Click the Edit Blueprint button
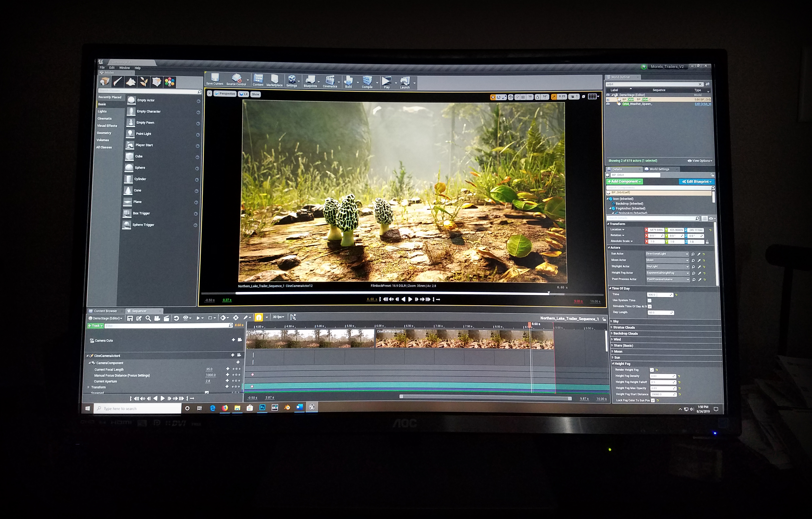Image resolution: width=812 pixels, height=519 pixels. pos(697,182)
